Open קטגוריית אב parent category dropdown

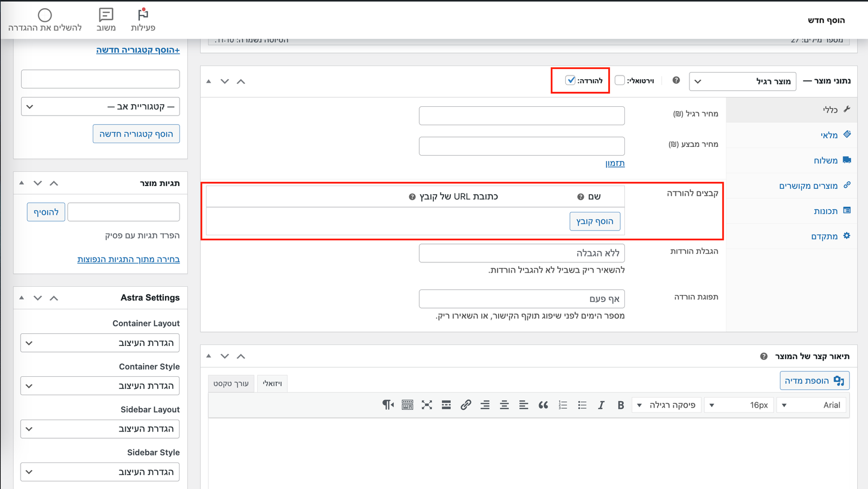pos(100,106)
